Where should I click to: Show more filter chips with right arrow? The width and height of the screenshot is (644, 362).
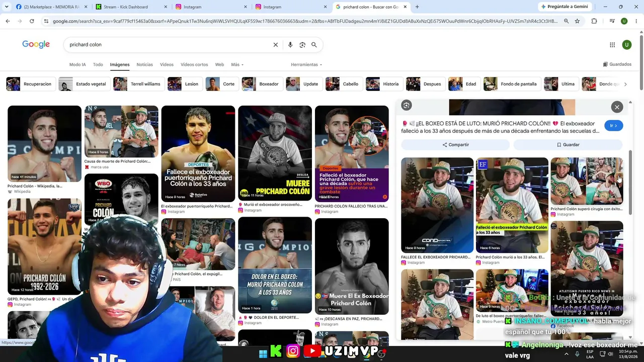pos(625,84)
